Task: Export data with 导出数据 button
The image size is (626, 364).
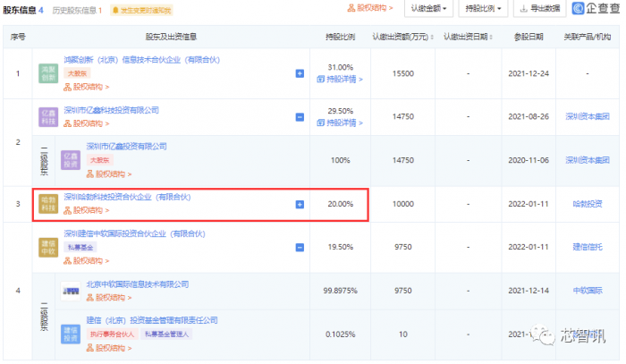Action: pyautogui.click(x=540, y=8)
